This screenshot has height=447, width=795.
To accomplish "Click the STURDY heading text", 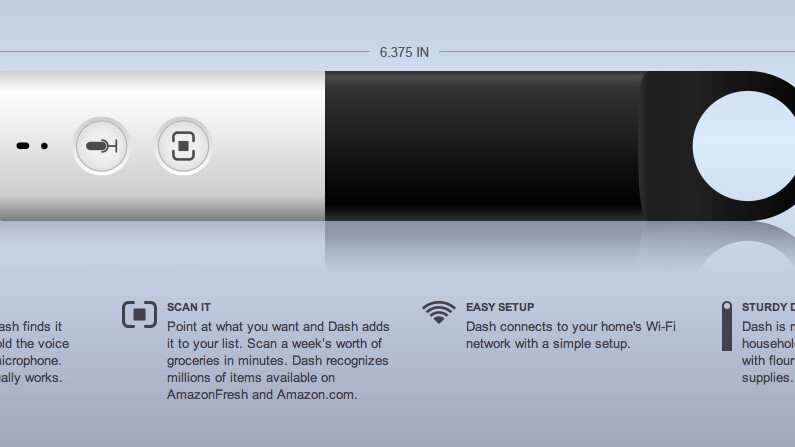I will click(x=768, y=307).
